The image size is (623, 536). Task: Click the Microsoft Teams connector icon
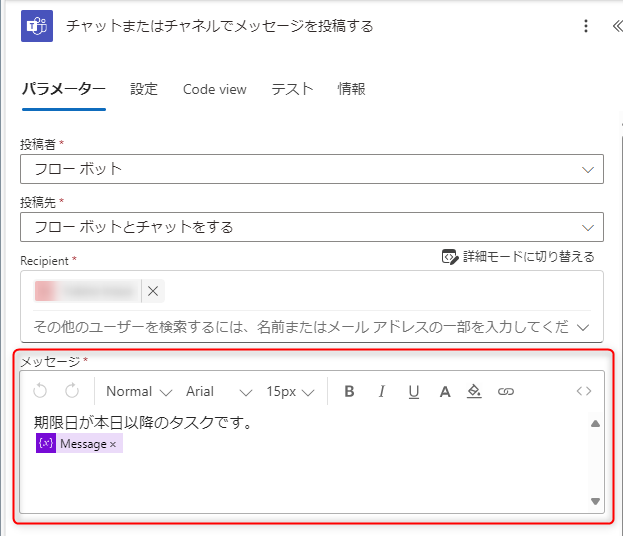tap(37, 26)
